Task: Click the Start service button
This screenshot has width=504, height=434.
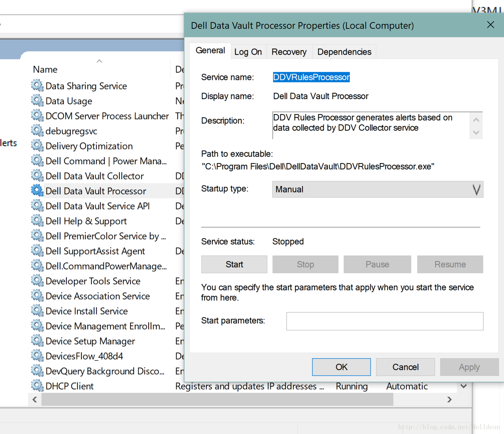Action: coord(234,264)
